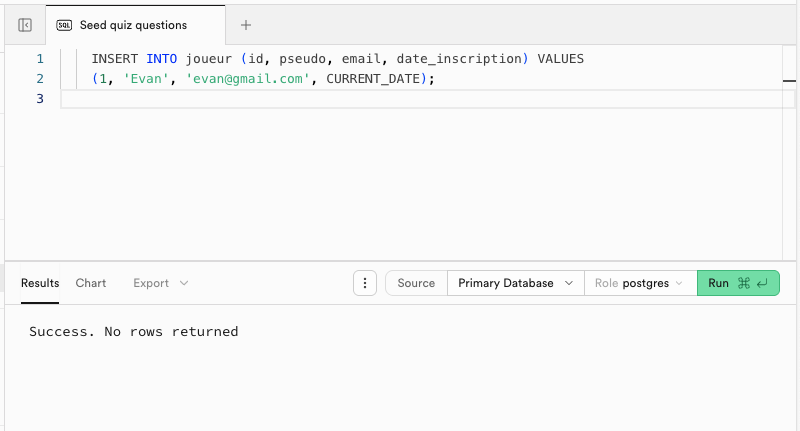The height and width of the screenshot is (431, 800).
Task: Click line number 3 in the gutter
Action: click(x=40, y=99)
